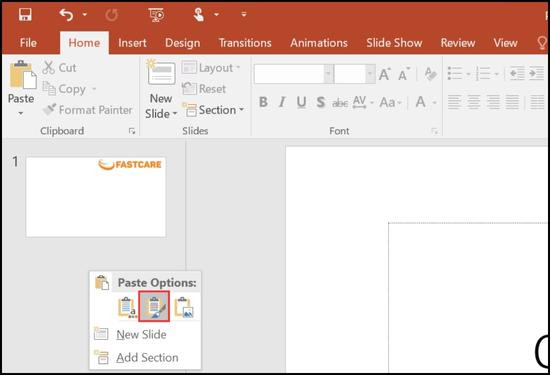Open the Undo history dropdown arrow
Image resolution: width=550 pixels, height=375 pixels.
(85, 14)
